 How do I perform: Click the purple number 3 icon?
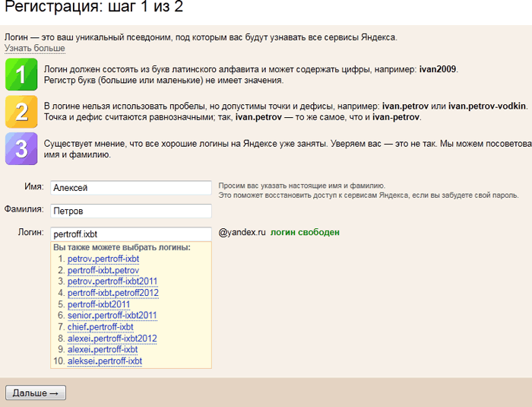click(21, 149)
